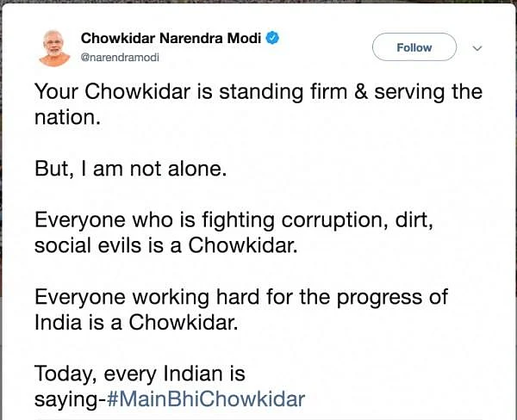This screenshot has width=517, height=420.
Task: Click the word 'corruption,' in the tweet
Action: (334, 220)
